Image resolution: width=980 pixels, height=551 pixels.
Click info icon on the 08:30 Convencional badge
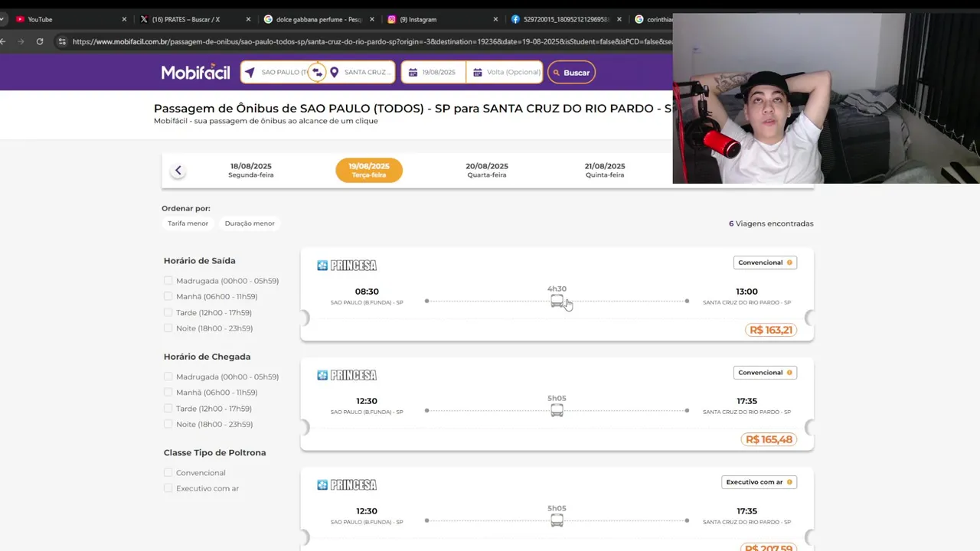pyautogui.click(x=789, y=262)
